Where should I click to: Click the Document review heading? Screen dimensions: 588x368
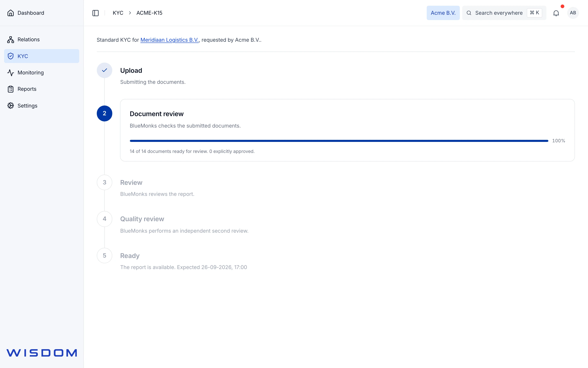[157, 114]
